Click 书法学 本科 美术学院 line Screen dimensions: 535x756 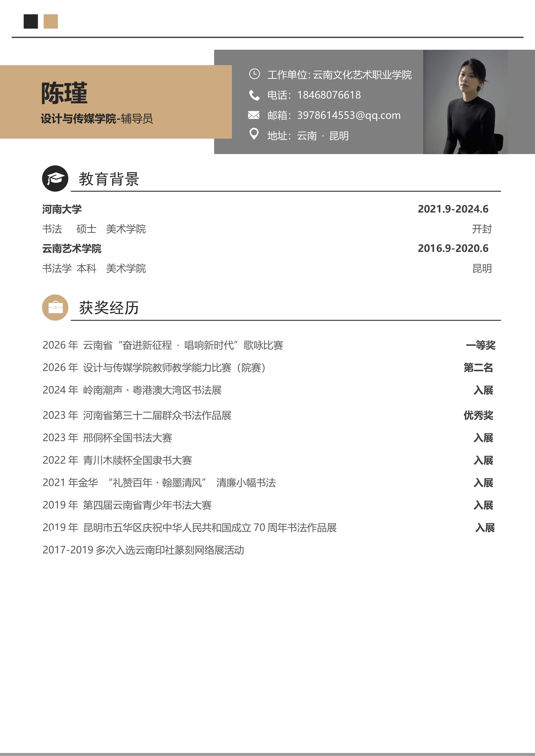coord(94,268)
